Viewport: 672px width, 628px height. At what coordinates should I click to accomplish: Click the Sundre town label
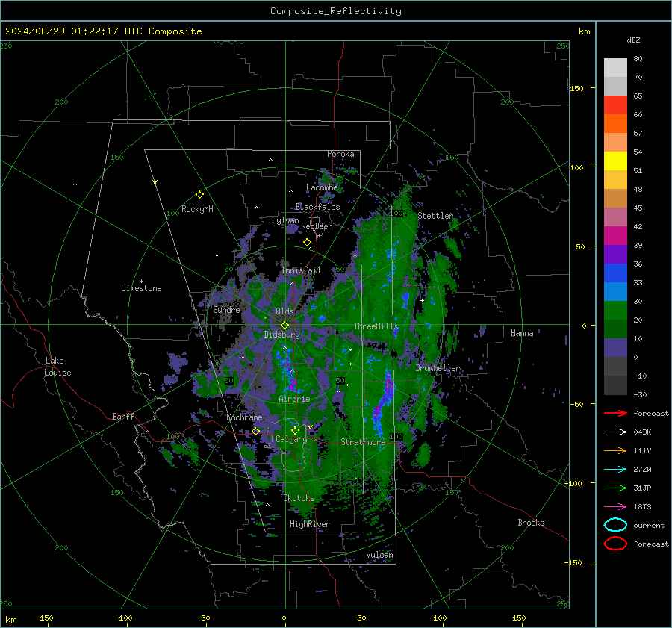226,310
